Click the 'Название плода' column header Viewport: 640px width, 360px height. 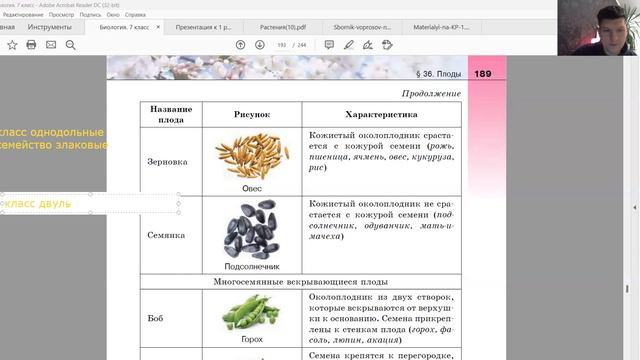171,115
